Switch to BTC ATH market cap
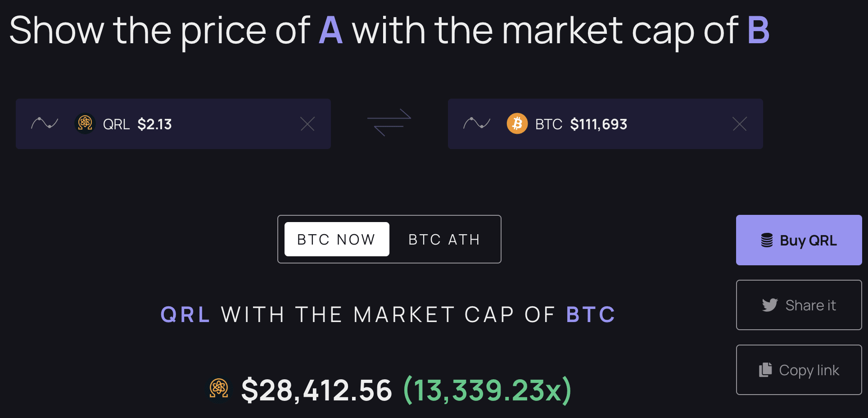This screenshot has height=418, width=868. click(x=444, y=239)
